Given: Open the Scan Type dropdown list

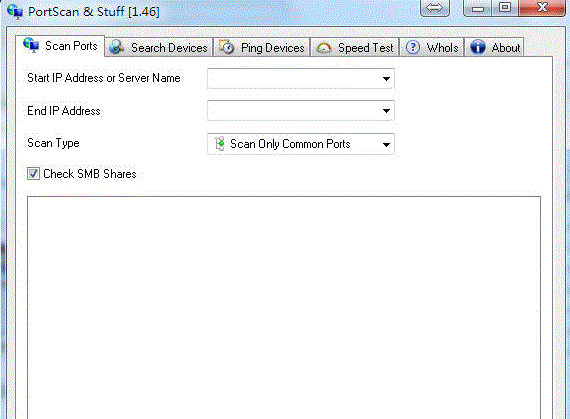Looking at the screenshot, I should pyautogui.click(x=301, y=144).
